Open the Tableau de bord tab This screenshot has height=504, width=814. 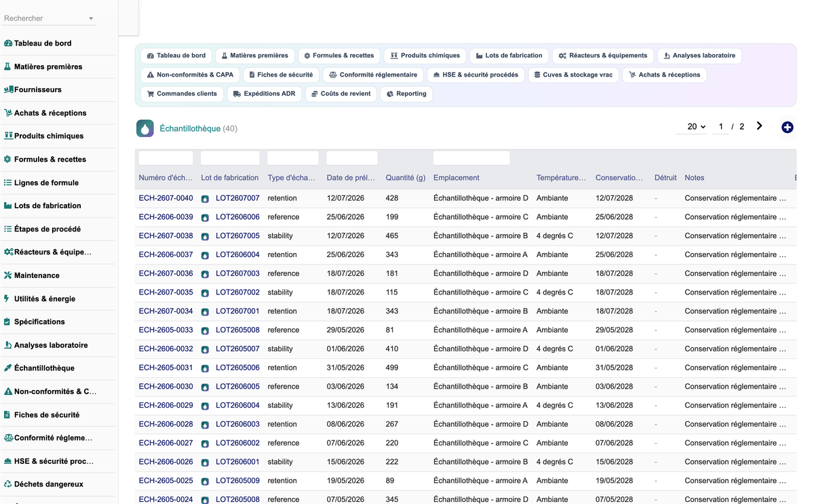click(176, 56)
